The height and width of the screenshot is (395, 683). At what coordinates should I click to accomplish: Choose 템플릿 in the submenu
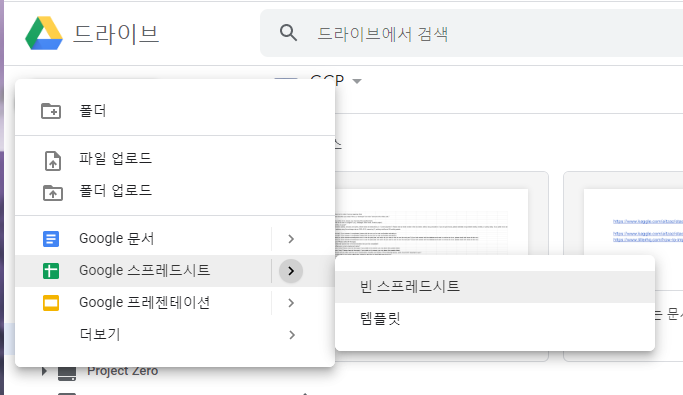(x=495, y=318)
